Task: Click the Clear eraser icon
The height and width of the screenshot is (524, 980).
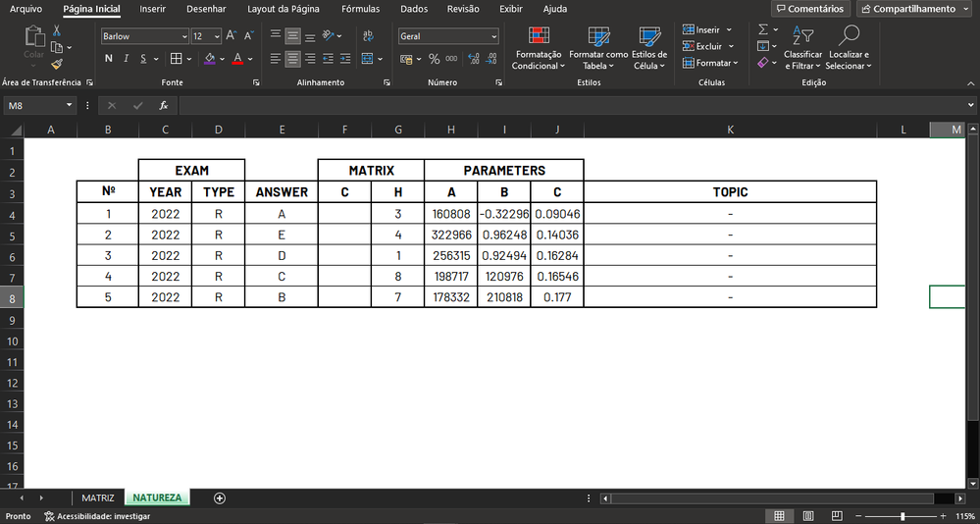Action: [763, 63]
